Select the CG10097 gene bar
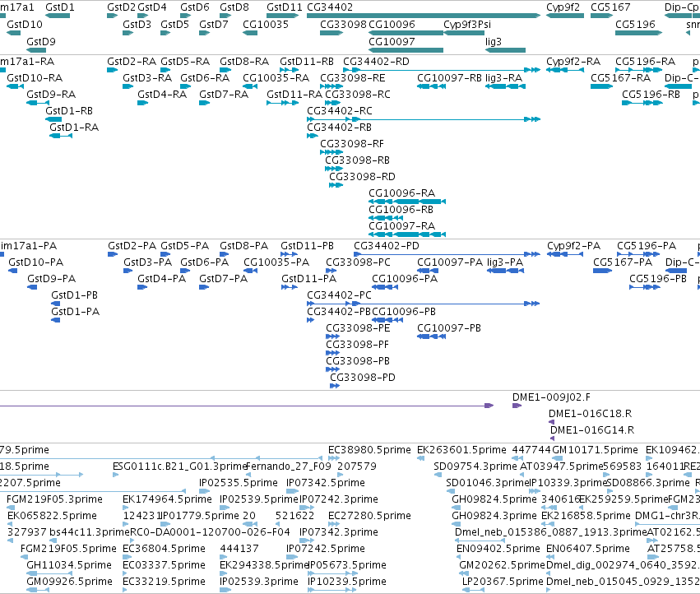This screenshot has height=594, width=700. point(406,50)
